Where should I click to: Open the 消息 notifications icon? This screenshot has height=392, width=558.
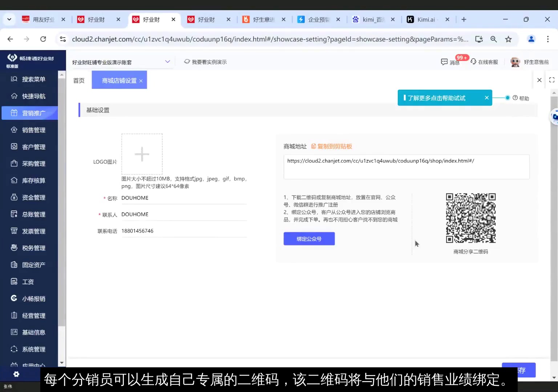(451, 62)
